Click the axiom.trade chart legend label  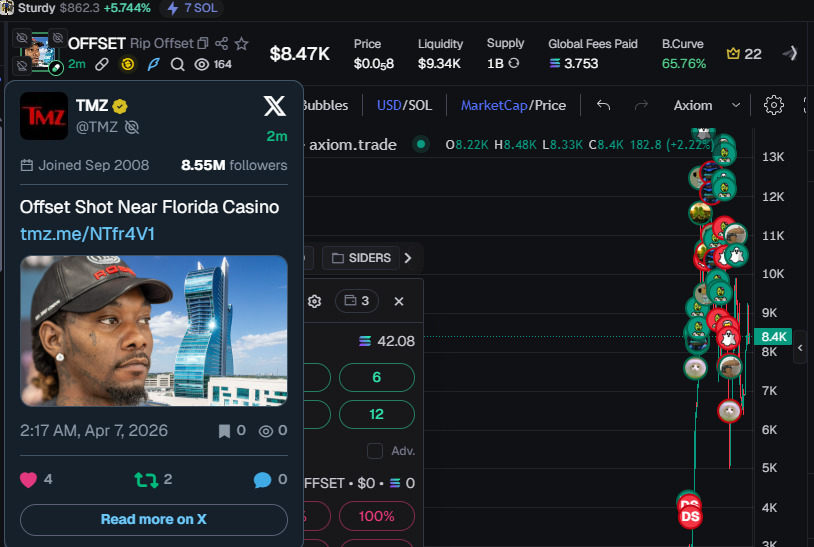[353, 145]
